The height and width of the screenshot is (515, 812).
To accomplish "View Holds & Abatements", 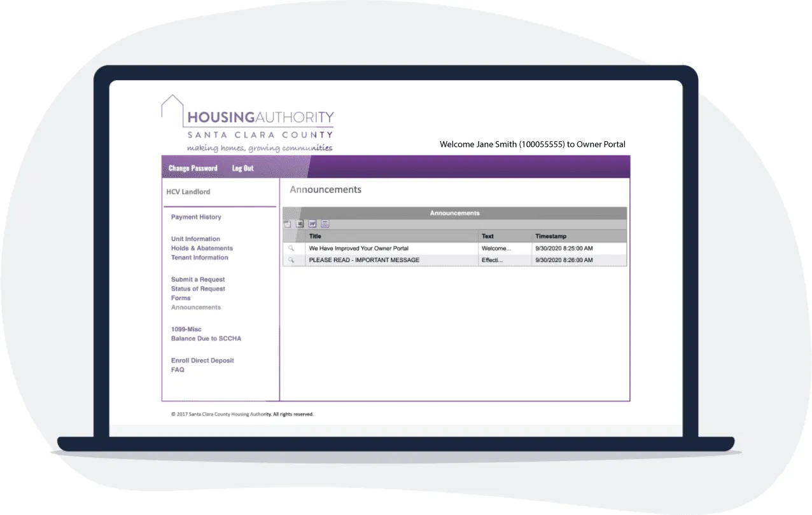I will [202, 249].
